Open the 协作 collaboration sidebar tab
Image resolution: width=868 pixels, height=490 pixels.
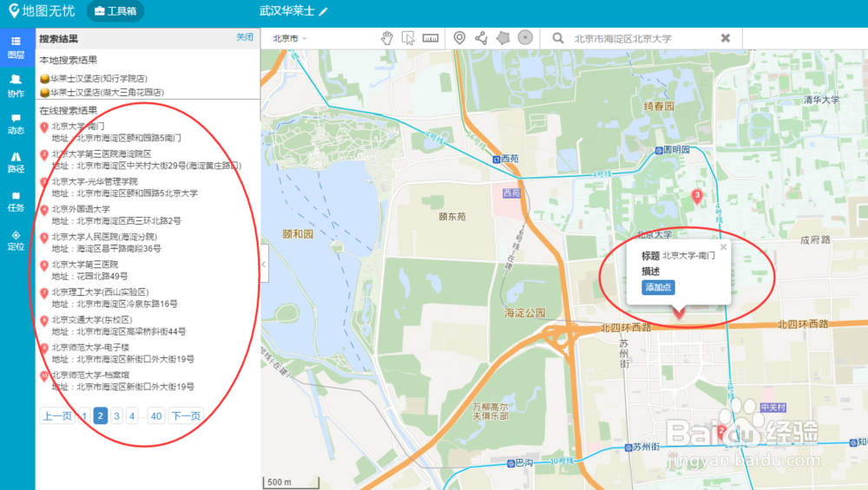(16, 86)
